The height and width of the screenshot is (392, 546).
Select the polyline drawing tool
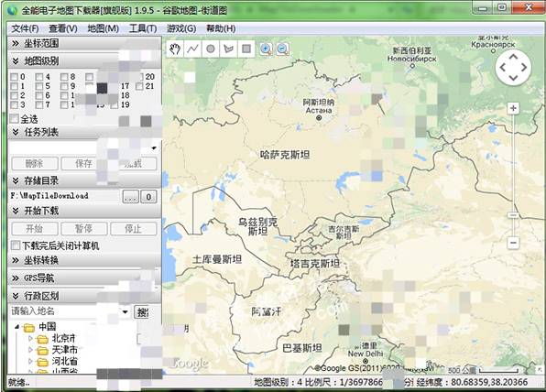192,49
